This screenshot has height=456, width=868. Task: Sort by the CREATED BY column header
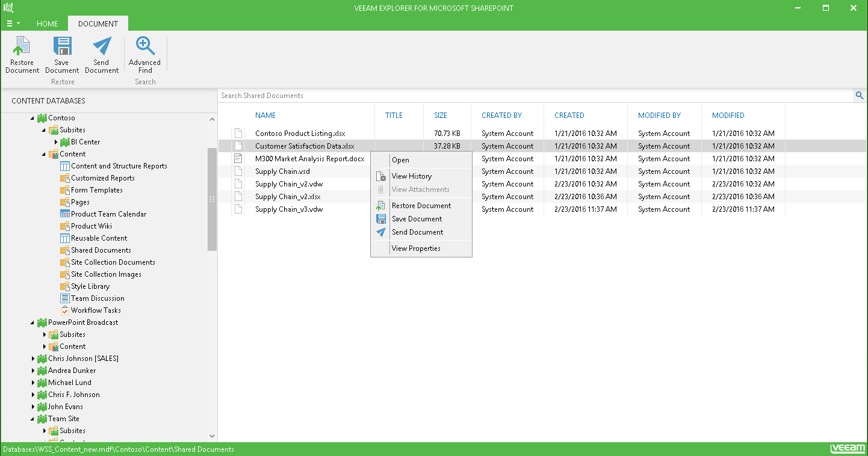502,116
